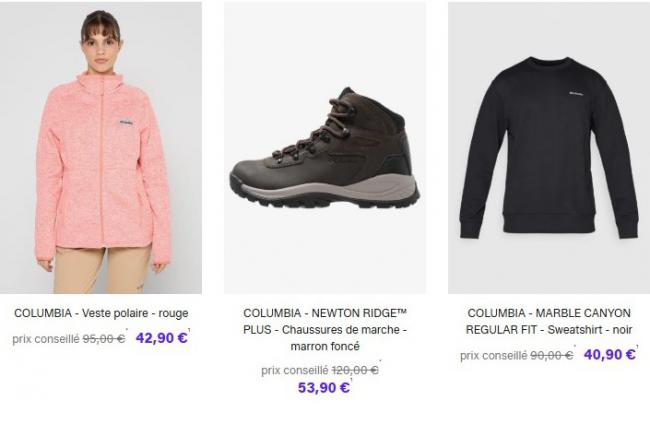Viewport: 650px width, 424px height.
Task: Click the crossed-out 120,00 € price
Action: point(355,370)
